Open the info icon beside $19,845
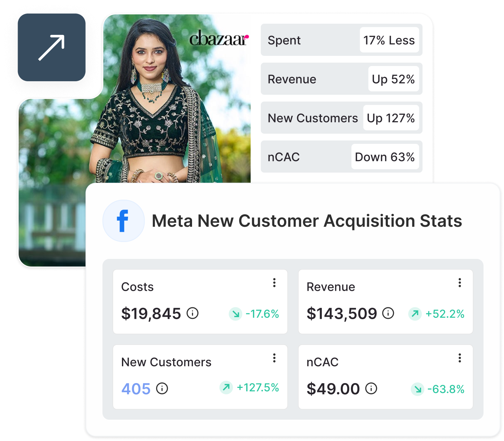 point(193,313)
